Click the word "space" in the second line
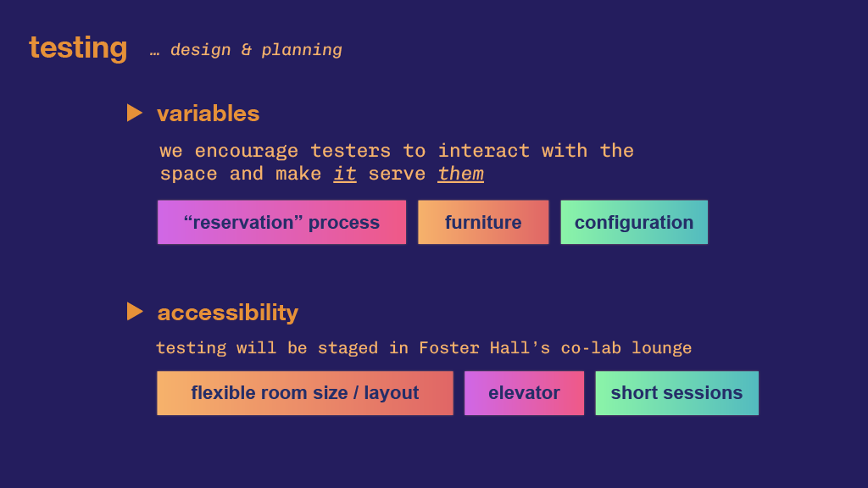The height and width of the screenshot is (488, 868). pyautogui.click(x=188, y=175)
